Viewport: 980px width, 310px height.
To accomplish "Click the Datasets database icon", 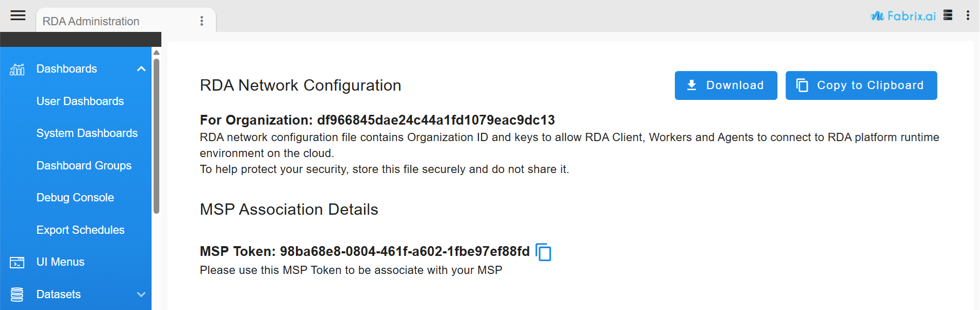I will pos(17,295).
